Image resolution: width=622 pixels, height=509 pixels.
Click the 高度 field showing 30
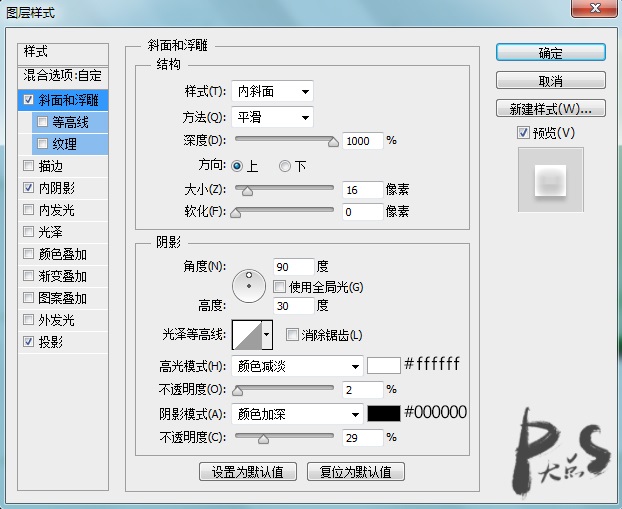(294, 306)
